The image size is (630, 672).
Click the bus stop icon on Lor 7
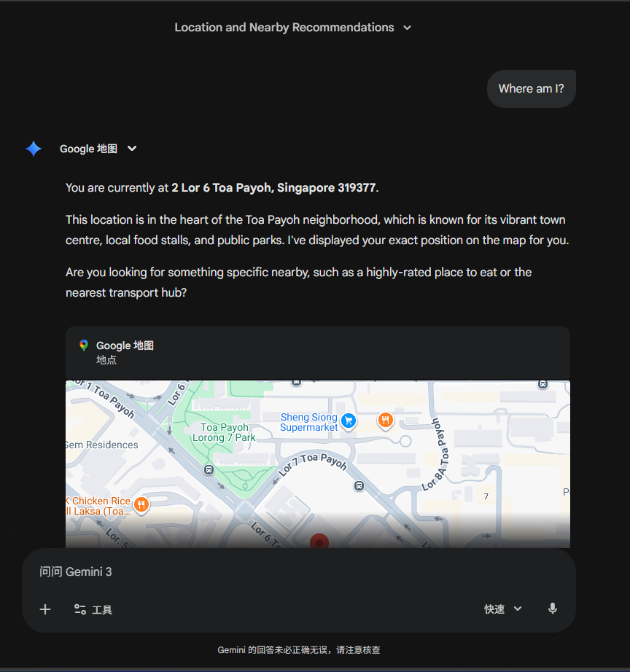point(359,486)
